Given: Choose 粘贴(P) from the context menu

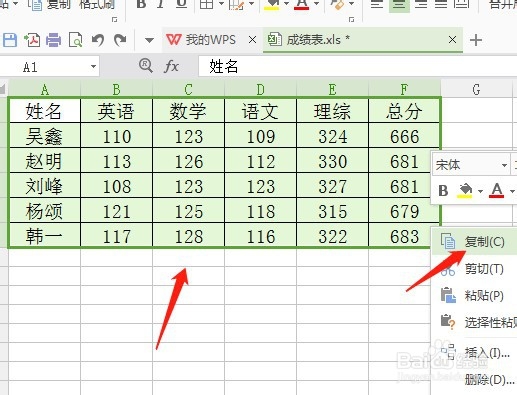Looking at the screenshot, I should pyautogui.click(x=475, y=295).
